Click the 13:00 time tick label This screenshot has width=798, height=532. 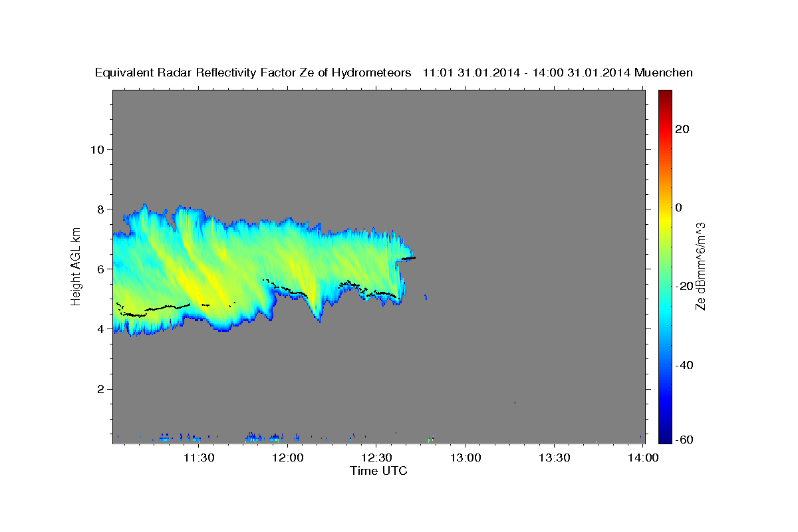point(465,458)
